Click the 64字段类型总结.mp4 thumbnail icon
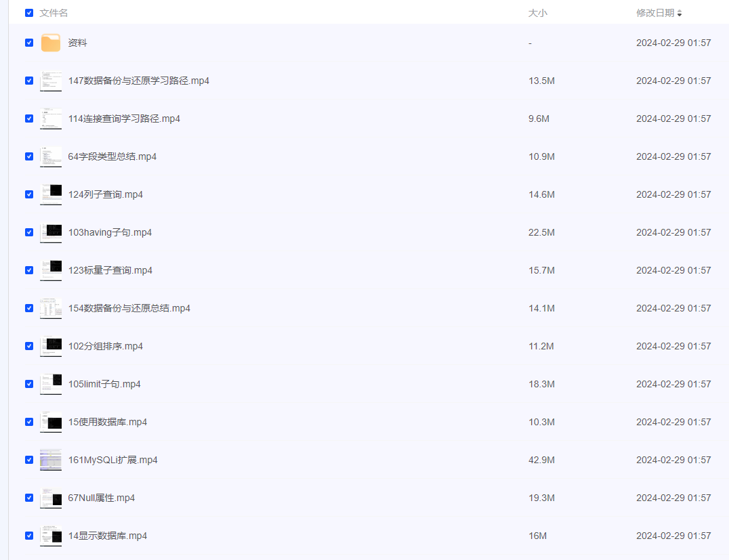729x560 pixels. [51, 156]
